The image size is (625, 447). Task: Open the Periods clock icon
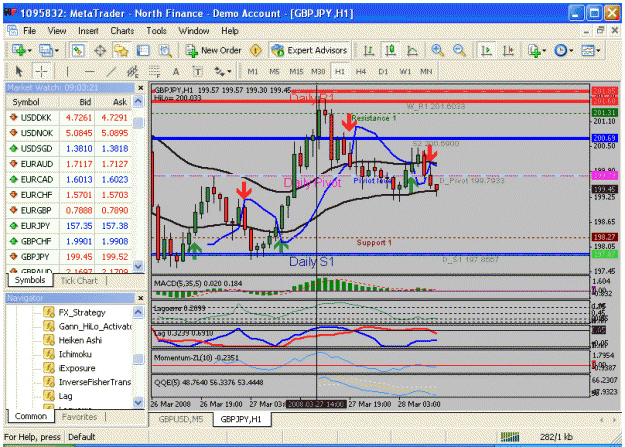point(561,51)
